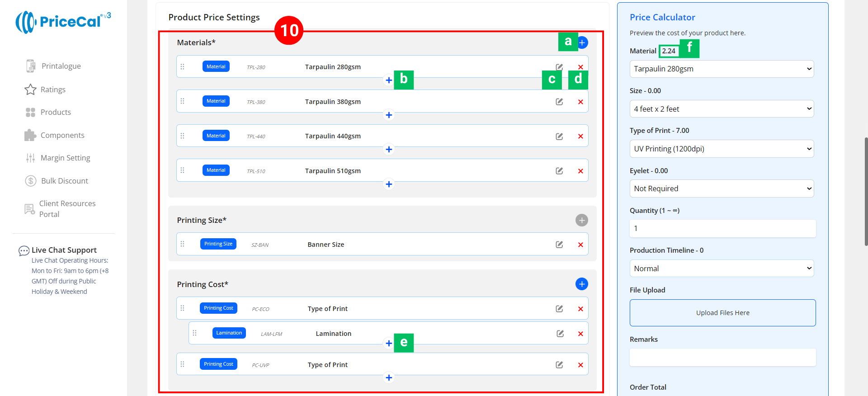Screen dimensions: 868x396
Task: Add a new material with the Materials plus icon
Action: pos(582,42)
